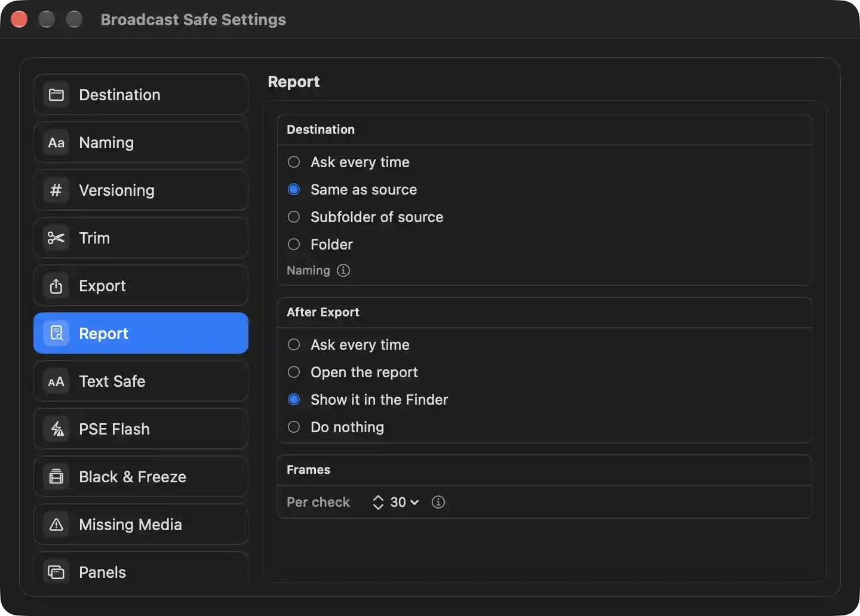The width and height of the screenshot is (860, 616).
Task: Select Destination 'Ask every time' radio button
Action: click(x=294, y=162)
